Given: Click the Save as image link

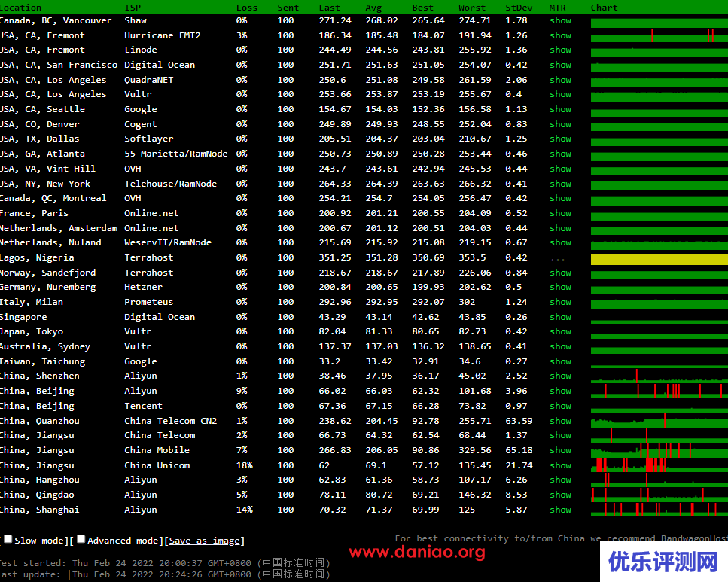Looking at the screenshot, I should point(204,541).
